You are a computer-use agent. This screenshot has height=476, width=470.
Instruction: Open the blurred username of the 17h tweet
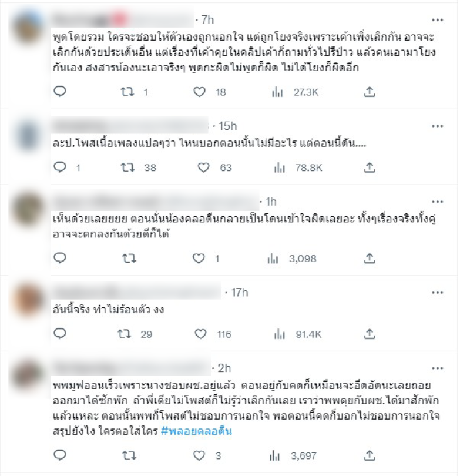click(x=137, y=291)
